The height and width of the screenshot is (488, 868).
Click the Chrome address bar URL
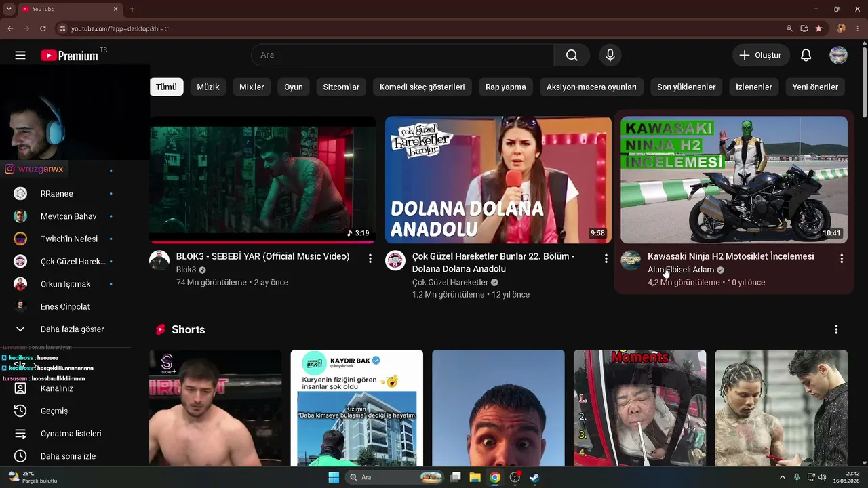click(x=120, y=28)
